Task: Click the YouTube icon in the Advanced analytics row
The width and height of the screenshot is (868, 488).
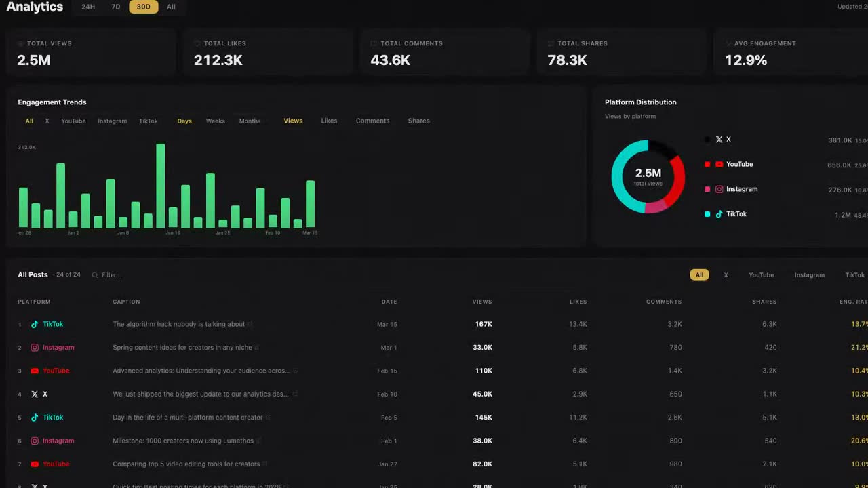Action: (35, 371)
